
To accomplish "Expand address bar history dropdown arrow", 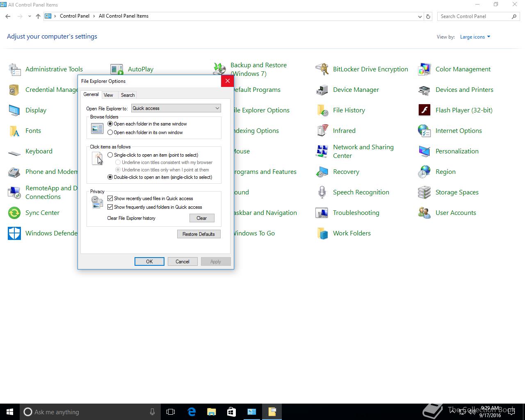I will pyautogui.click(x=420, y=16).
